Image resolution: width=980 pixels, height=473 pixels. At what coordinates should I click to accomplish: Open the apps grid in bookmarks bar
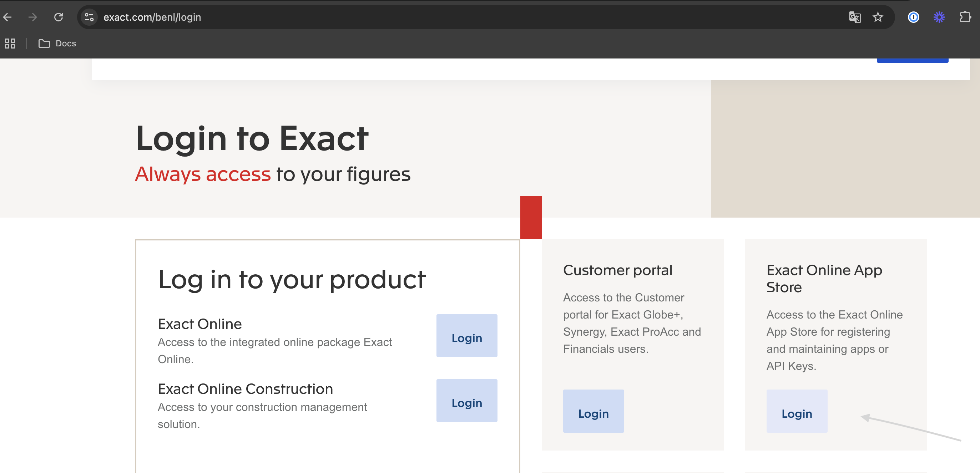[10, 44]
